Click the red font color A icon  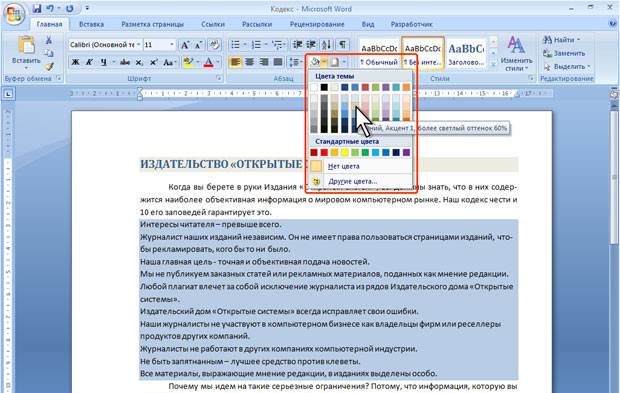[208, 62]
